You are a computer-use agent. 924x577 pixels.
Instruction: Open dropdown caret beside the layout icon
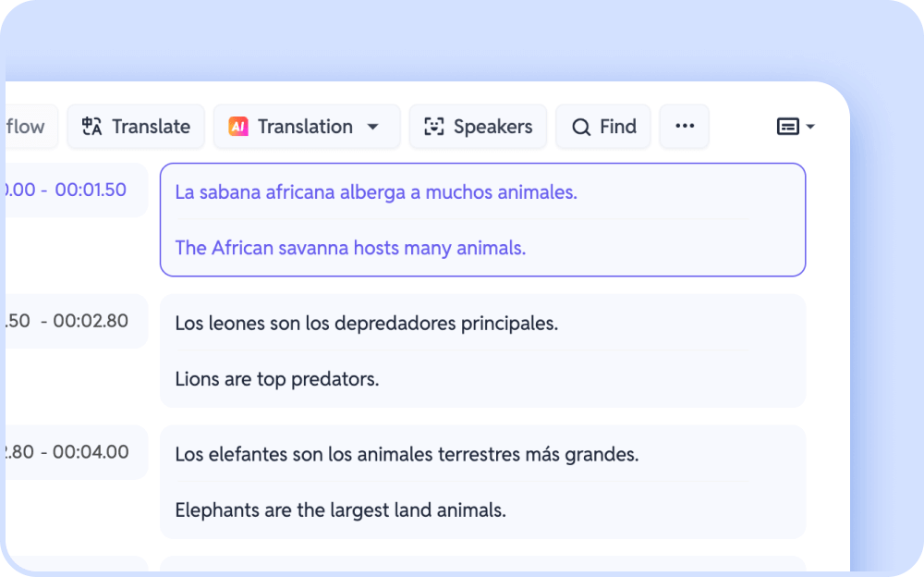tap(810, 127)
